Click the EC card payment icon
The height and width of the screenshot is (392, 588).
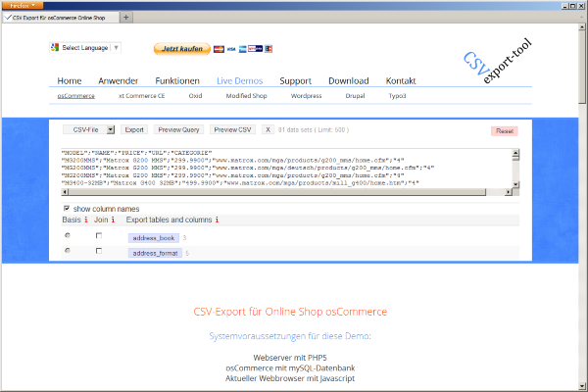269,49
